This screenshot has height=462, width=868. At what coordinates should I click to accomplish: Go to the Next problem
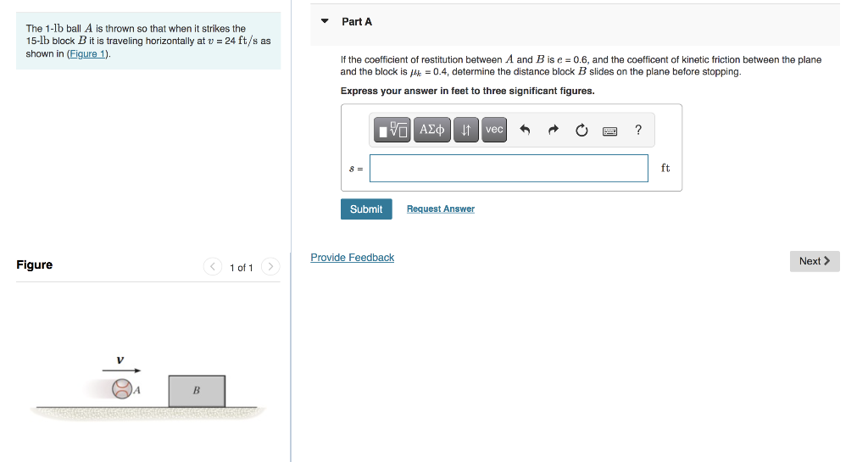pyautogui.click(x=815, y=261)
